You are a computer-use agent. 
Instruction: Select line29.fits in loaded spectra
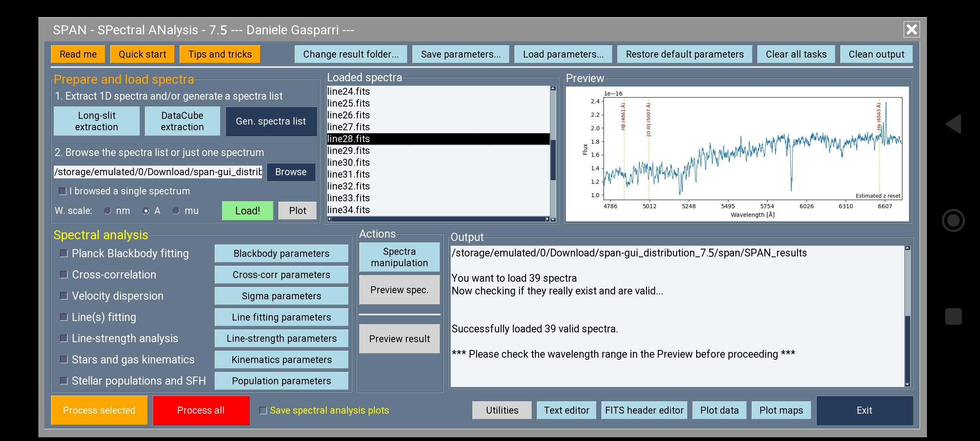pos(438,151)
